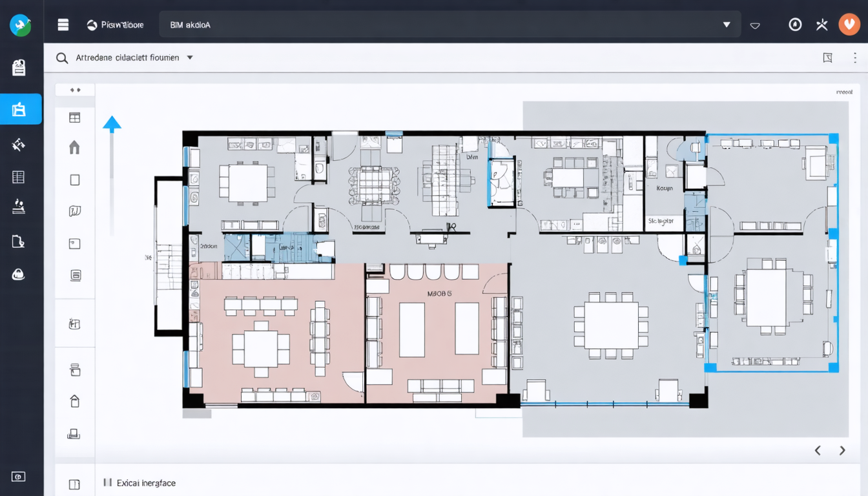Select the grid table tool icon
This screenshot has height=496, width=868.
click(75, 118)
